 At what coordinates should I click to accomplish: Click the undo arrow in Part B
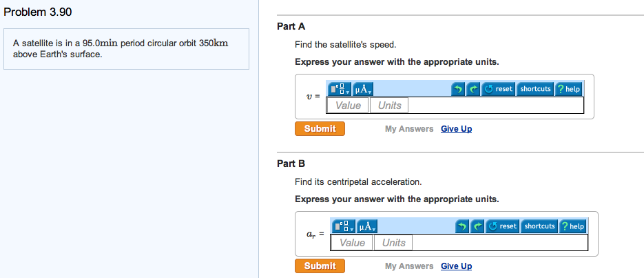[463, 226]
